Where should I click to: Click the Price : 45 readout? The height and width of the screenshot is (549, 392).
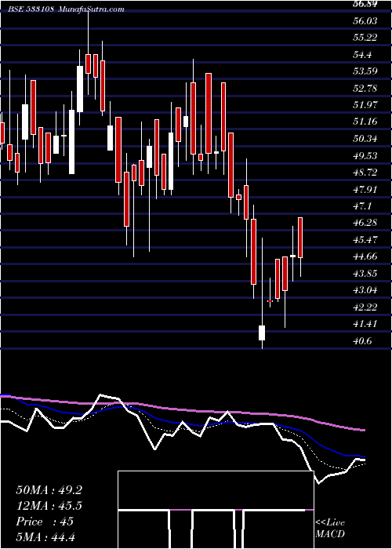pos(45,522)
